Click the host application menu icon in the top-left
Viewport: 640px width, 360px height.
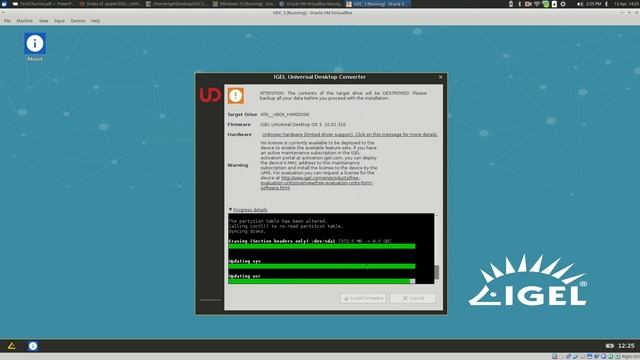click(x=4, y=4)
